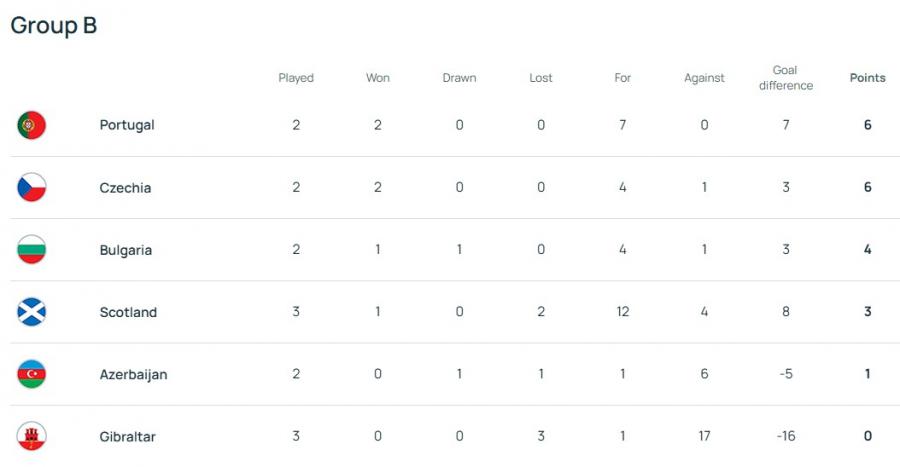Select the Bulgaria team name
The height and width of the screenshot is (467, 900).
pos(126,250)
